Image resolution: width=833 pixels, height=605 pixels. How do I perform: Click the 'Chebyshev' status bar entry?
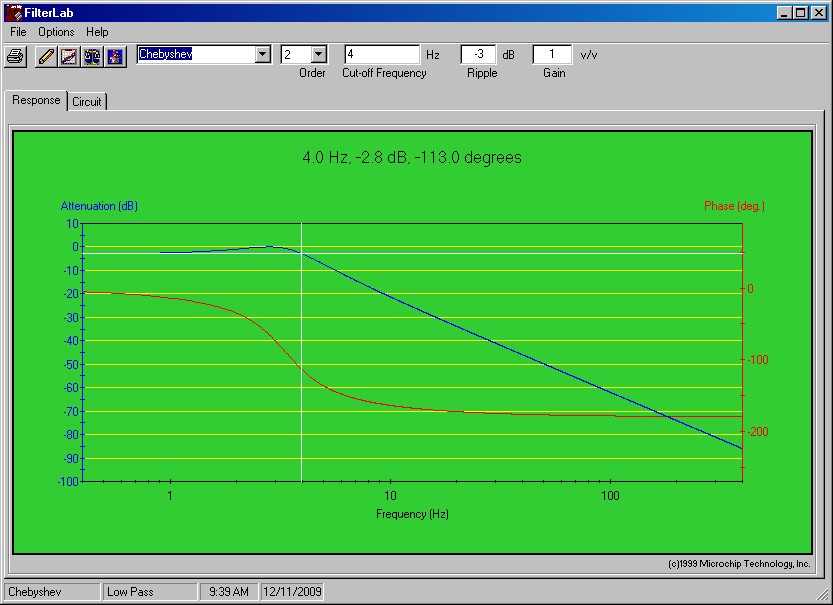point(52,592)
